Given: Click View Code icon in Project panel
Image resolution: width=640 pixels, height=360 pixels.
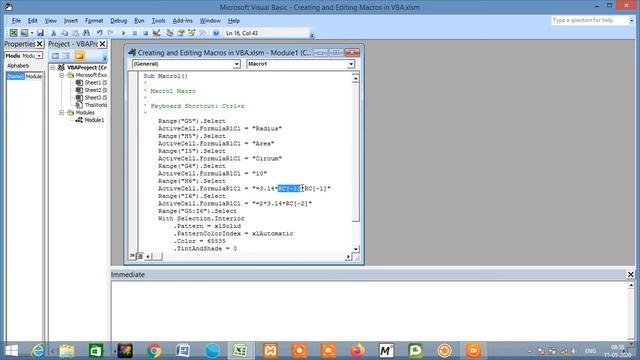Looking at the screenshot, I should pyautogui.click(x=55, y=56).
